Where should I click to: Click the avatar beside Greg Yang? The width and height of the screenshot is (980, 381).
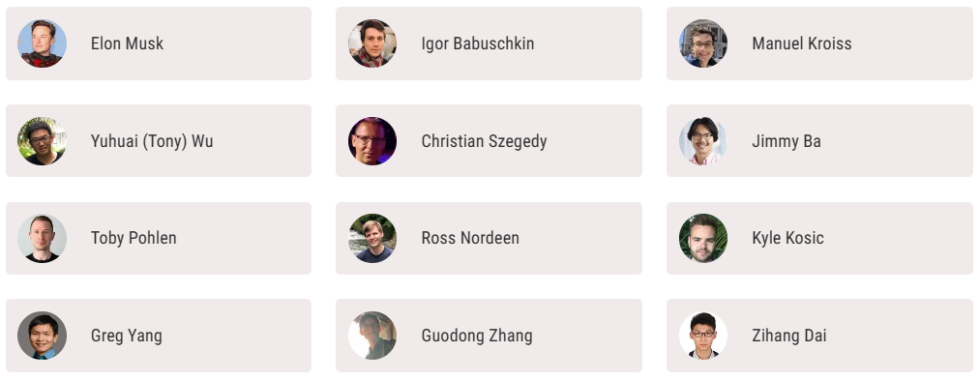click(x=42, y=336)
